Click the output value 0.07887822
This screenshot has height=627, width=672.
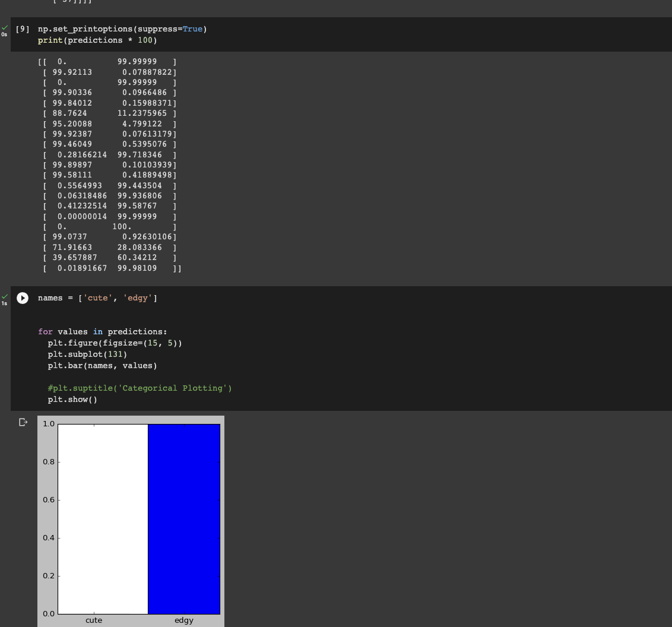147,72
